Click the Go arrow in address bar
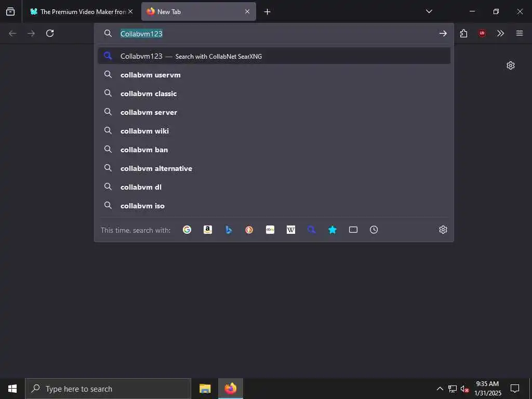The image size is (532, 399). pos(443,33)
